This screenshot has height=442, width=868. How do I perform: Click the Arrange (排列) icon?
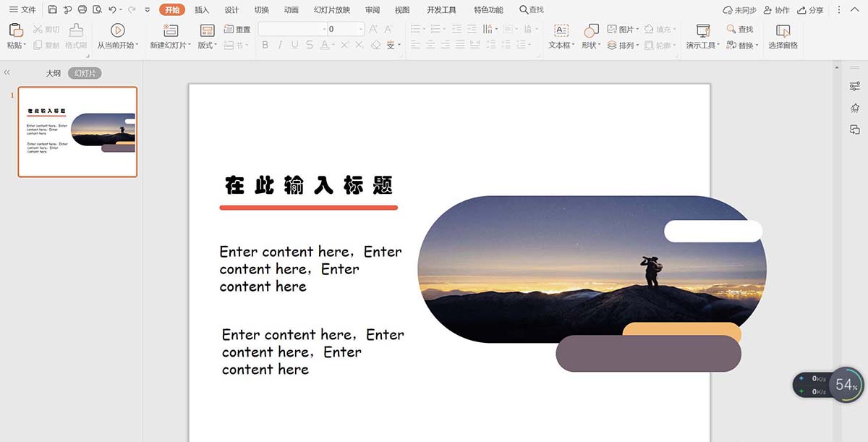[612, 45]
